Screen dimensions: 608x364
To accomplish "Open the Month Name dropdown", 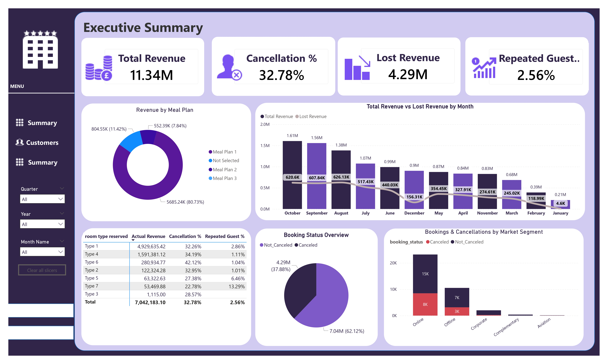I will click(42, 252).
